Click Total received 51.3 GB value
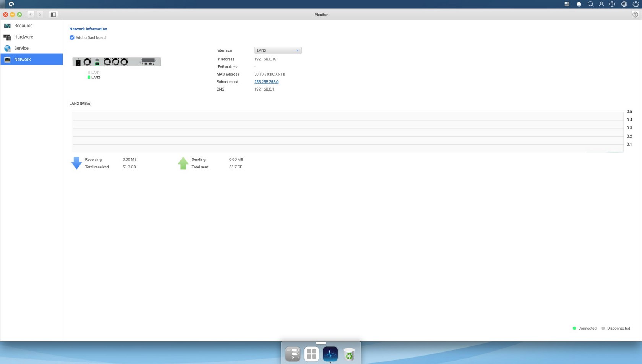Image resolution: width=642 pixels, height=364 pixels. pyautogui.click(x=129, y=167)
